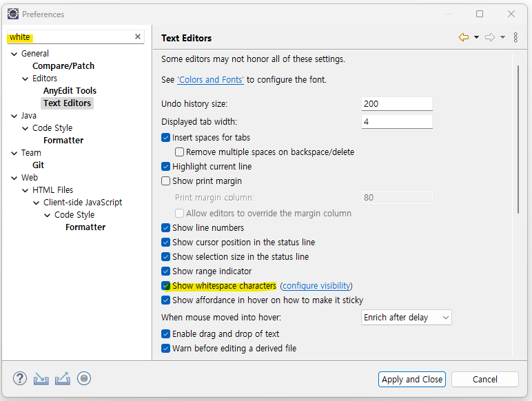Viewport: 532px width, 401px height.
Task: Click the 'Text Editors' page heading
Action: pos(186,38)
